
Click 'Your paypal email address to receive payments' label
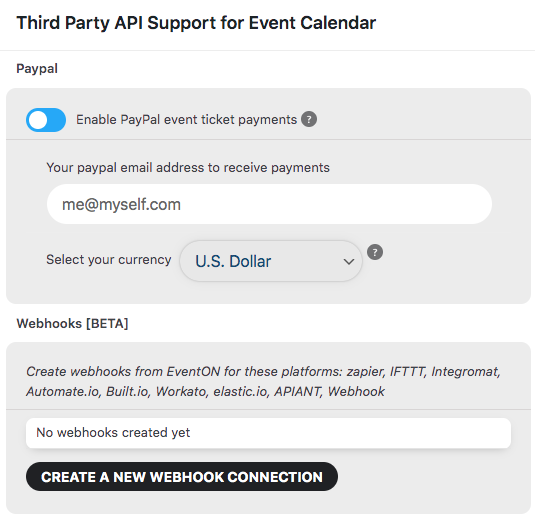[x=188, y=168]
